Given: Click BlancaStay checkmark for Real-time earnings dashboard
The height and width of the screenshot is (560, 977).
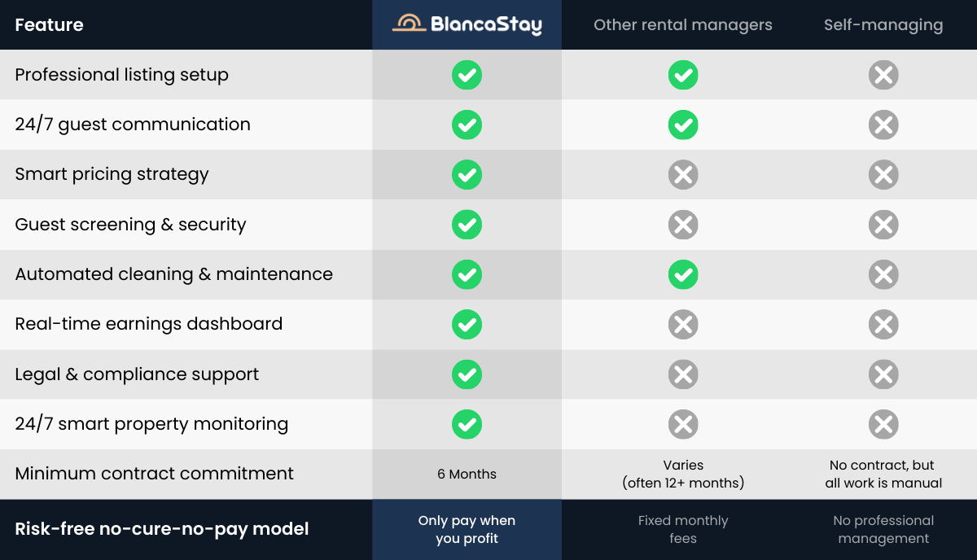Looking at the screenshot, I should pos(467,325).
